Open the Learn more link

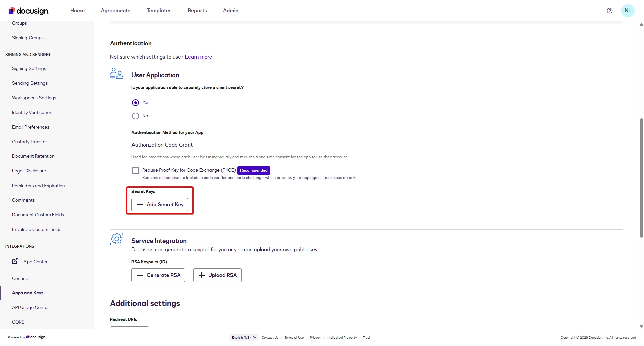coord(198,57)
